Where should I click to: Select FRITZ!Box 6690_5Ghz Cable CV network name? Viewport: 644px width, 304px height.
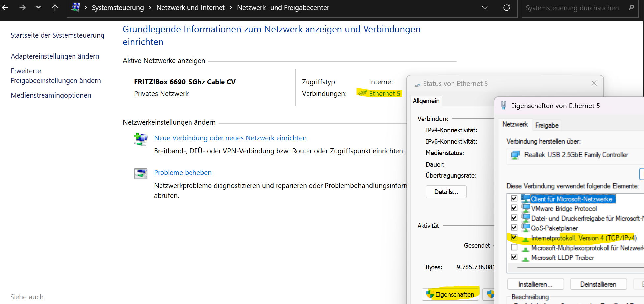(185, 82)
